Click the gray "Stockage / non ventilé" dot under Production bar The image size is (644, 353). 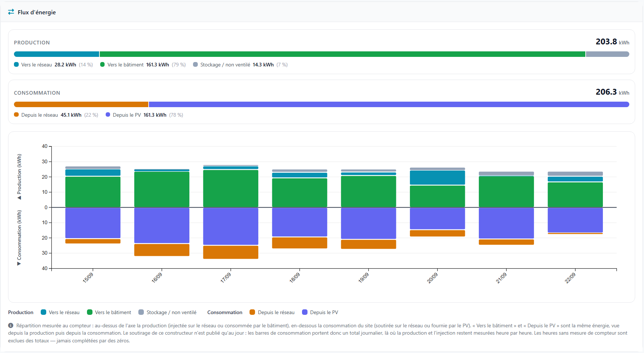click(195, 65)
